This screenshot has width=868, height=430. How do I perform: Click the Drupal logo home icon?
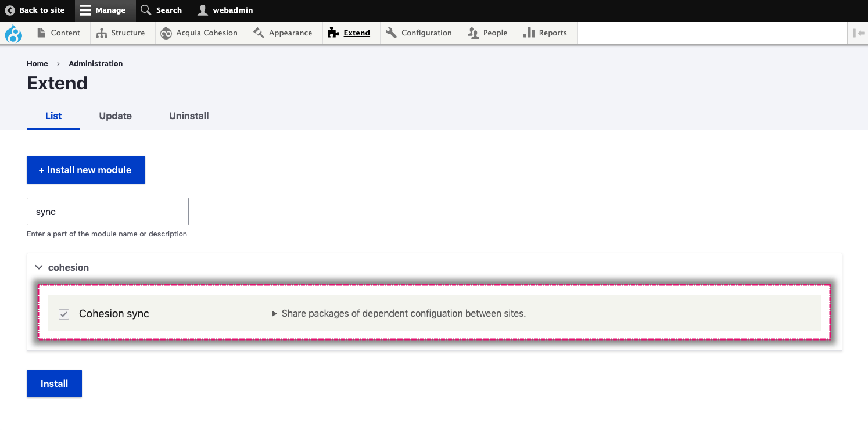coord(13,33)
